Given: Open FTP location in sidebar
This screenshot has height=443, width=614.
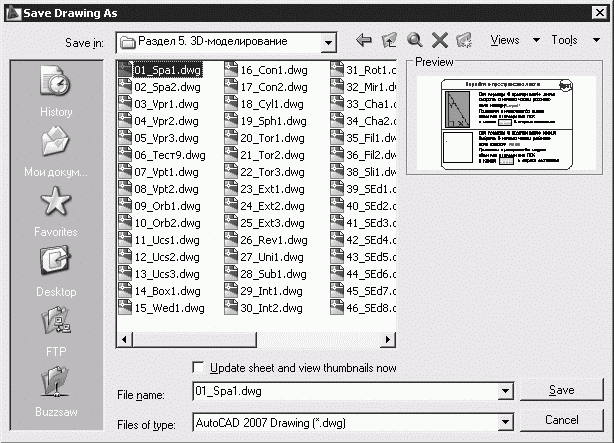Looking at the screenshot, I should pos(56,331).
